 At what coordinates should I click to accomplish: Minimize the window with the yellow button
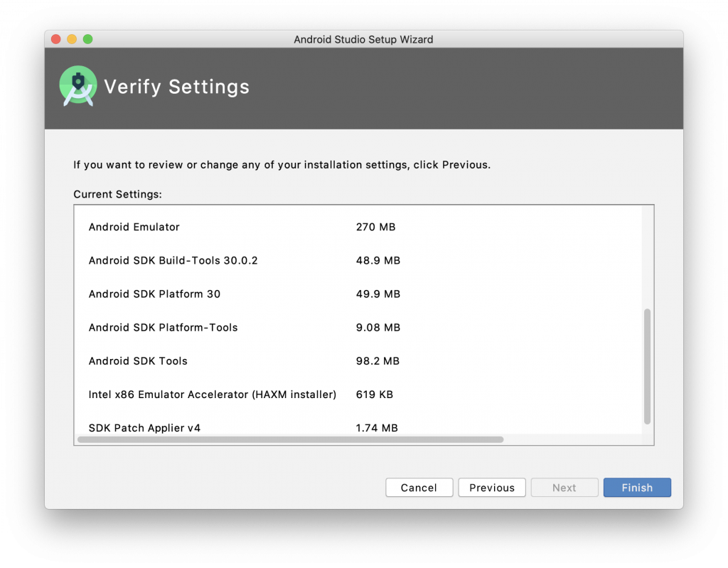pos(72,39)
